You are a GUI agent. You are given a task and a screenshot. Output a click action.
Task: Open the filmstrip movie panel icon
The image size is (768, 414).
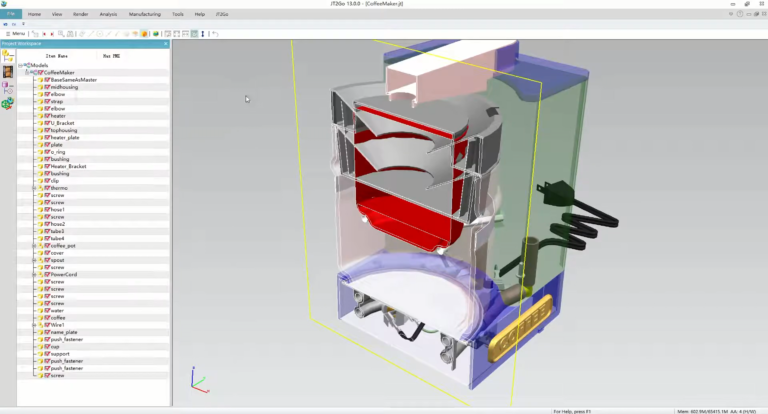8,72
